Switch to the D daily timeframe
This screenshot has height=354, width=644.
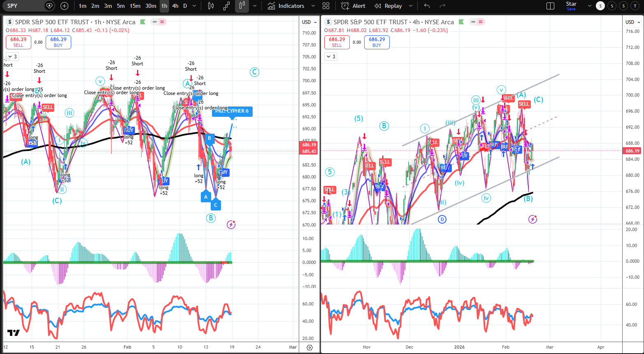[185, 6]
